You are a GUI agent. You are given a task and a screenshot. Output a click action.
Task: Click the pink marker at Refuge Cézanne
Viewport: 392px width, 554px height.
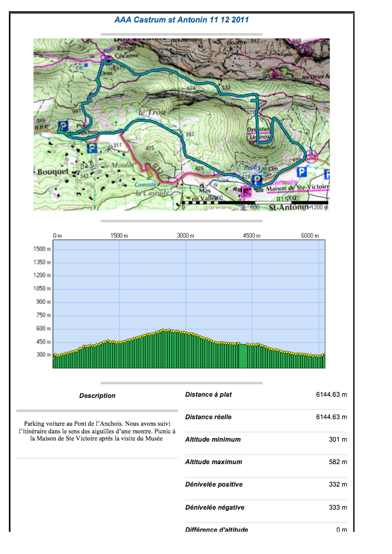106,59
